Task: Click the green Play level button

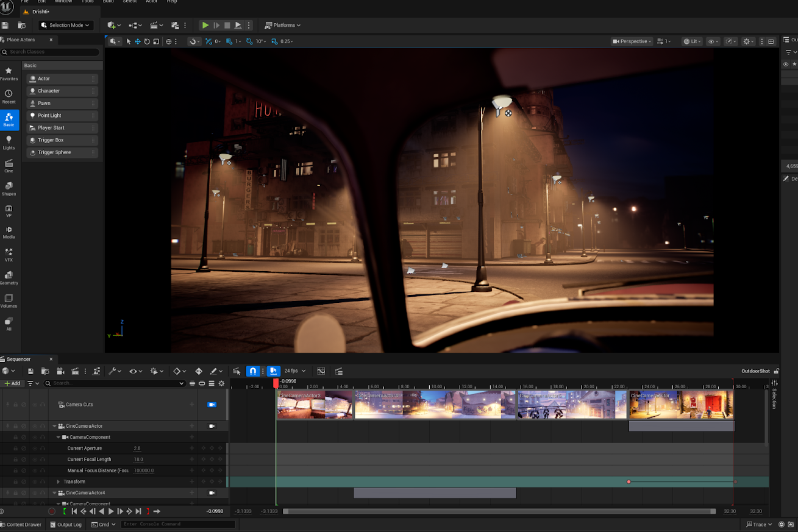Action: click(205, 25)
